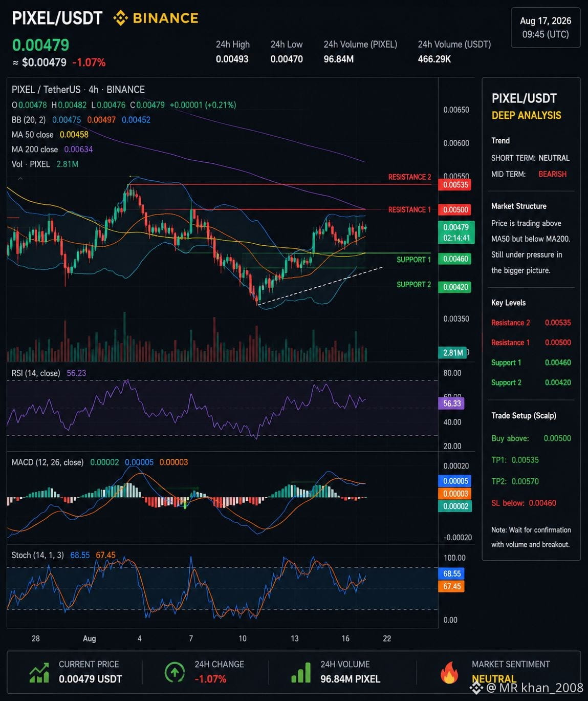Click the orange 0.00003 MACD axis tag

click(x=455, y=494)
